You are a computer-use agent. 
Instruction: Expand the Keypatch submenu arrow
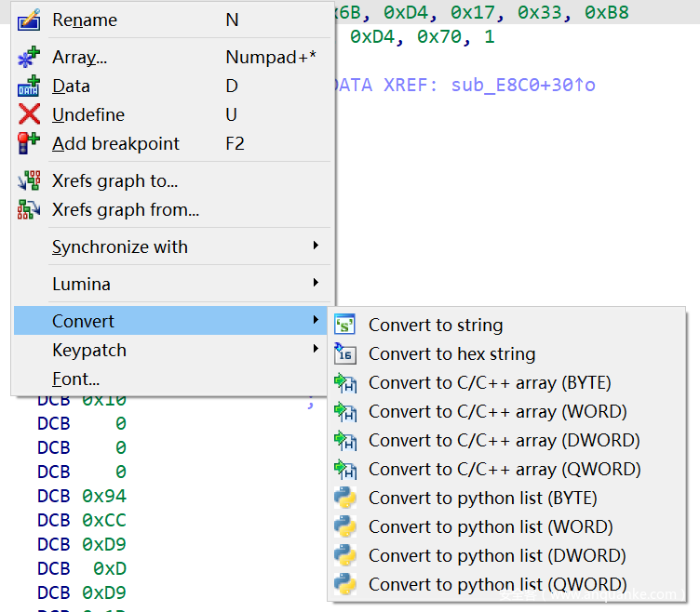316,350
